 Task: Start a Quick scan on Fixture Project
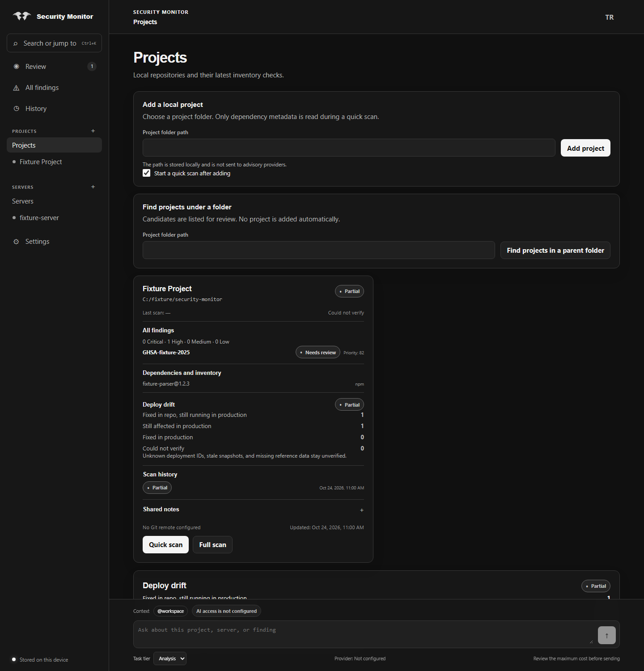pos(165,545)
